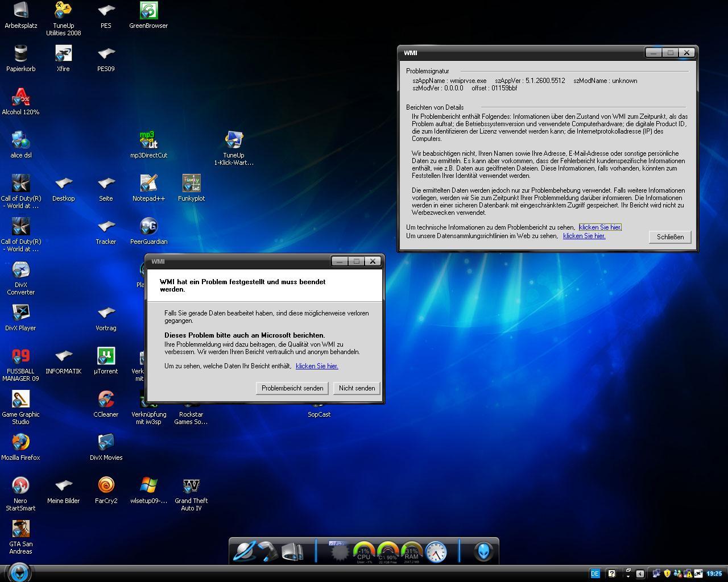The height and width of the screenshot is (582, 728).
Task: Open the Notepad++ desktop icon
Action: point(148,184)
